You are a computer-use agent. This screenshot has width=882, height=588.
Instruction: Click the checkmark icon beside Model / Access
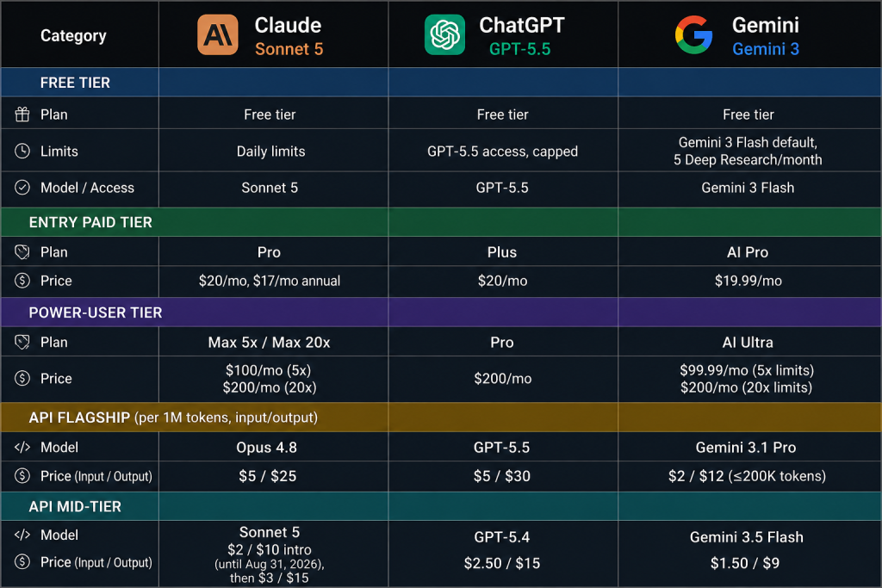coord(22,188)
